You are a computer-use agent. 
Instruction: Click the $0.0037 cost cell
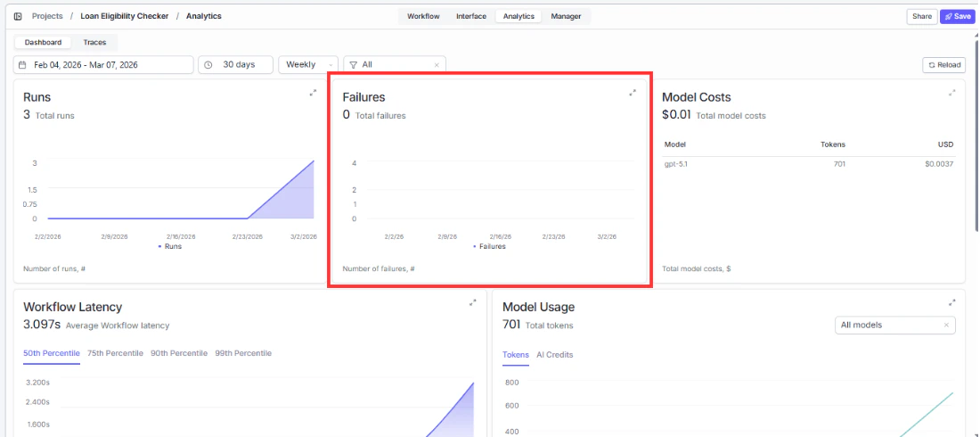point(939,165)
